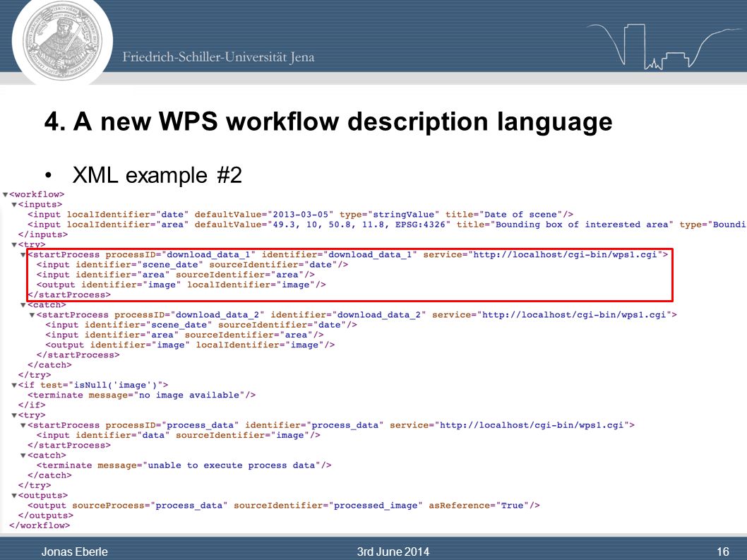This screenshot has width=747, height=560.
Task: Click the startProcess processID="download_data_1" line
Action: coord(348,254)
